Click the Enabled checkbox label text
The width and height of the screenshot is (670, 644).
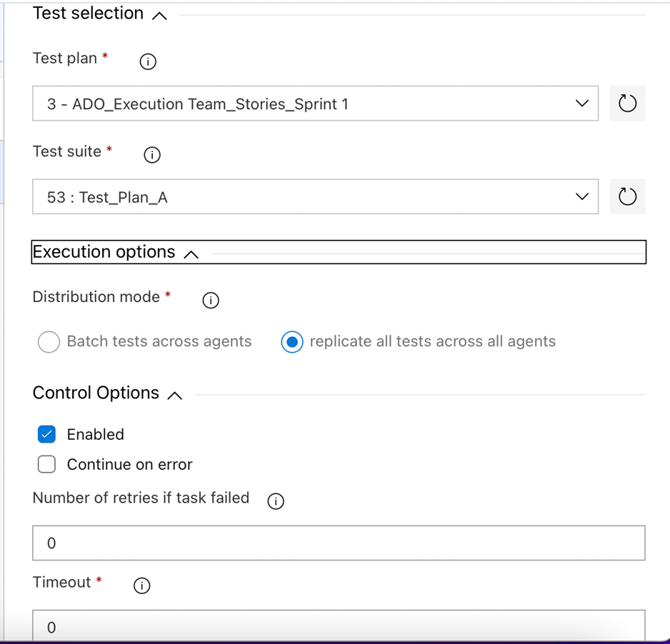[96, 434]
